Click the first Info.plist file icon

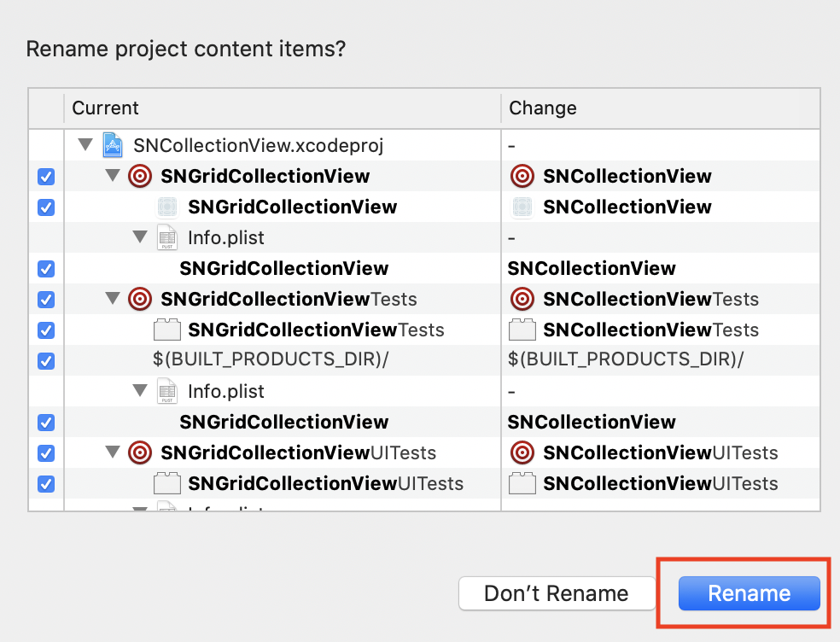[166, 238]
